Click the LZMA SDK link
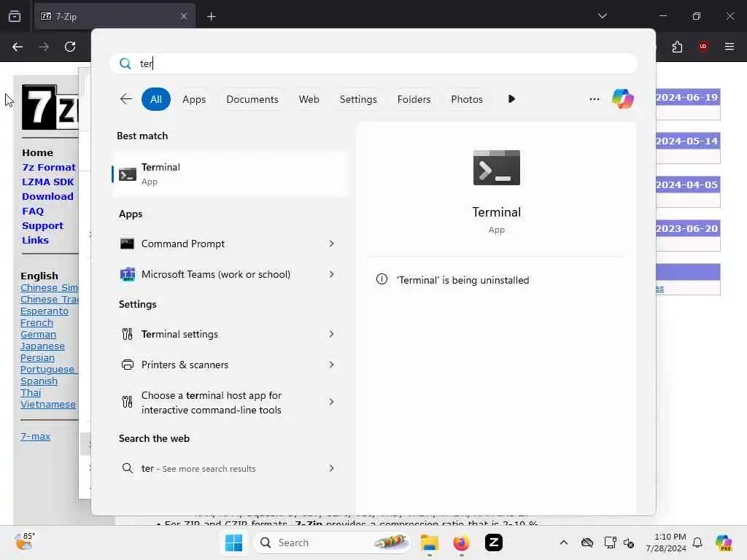Screen dimensions: 747x560 point(48,182)
